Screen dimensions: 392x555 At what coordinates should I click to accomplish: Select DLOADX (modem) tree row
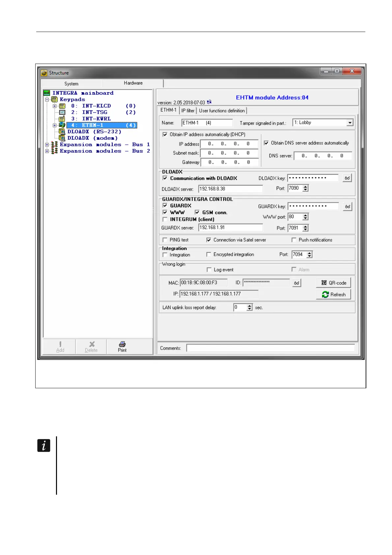[x=93, y=138]
